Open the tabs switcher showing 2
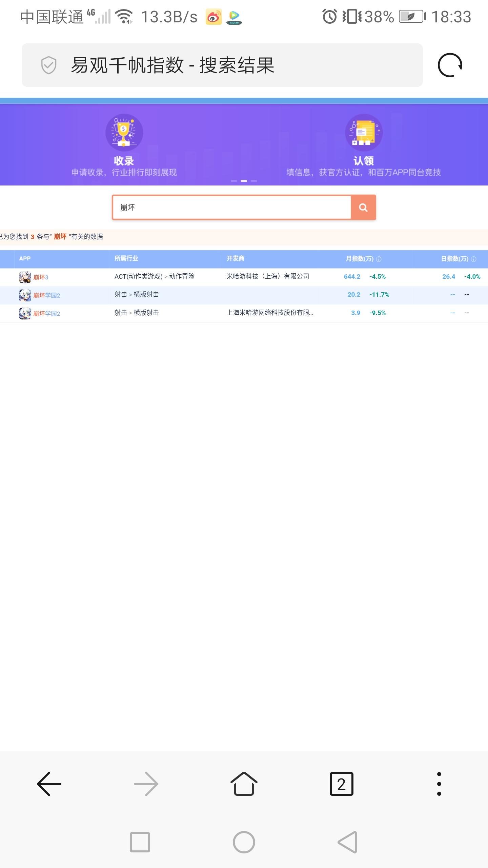Viewport: 488px width, 868px height. click(342, 784)
